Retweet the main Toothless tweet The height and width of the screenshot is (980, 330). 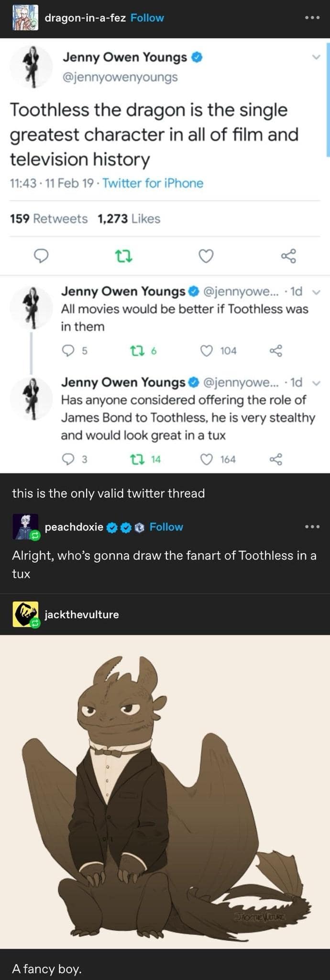(x=124, y=256)
